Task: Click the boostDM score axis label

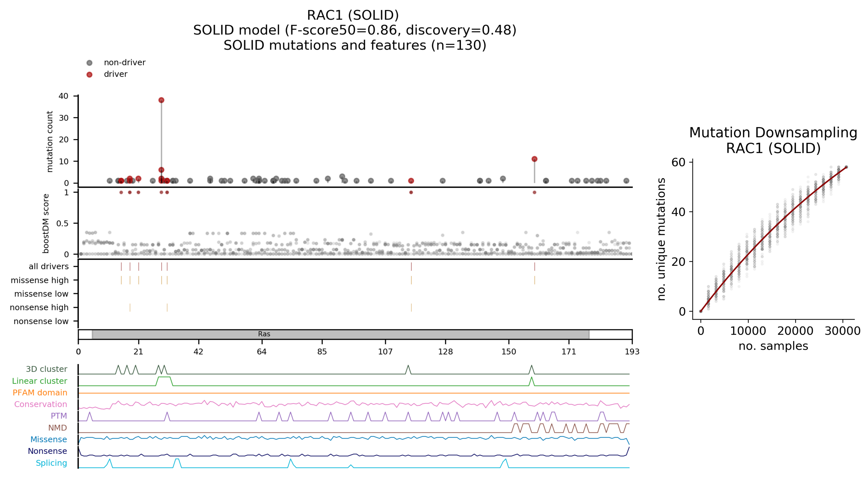Action: click(46, 223)
